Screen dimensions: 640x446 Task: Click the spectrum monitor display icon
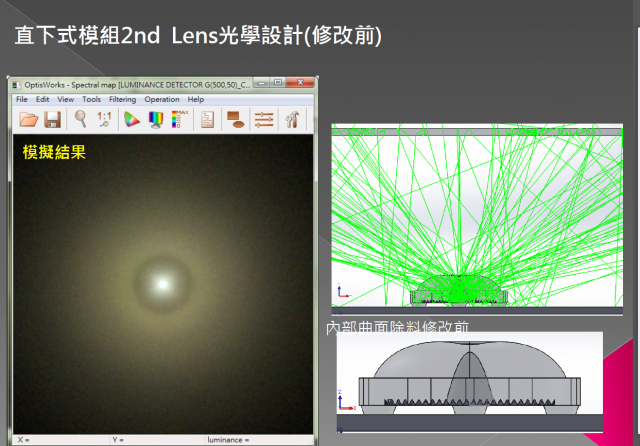tap(156, 120)
